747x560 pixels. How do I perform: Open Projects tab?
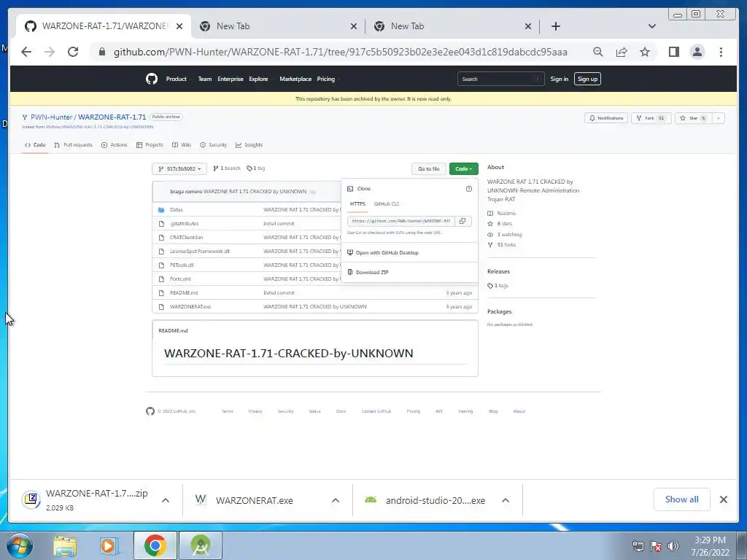150,145
